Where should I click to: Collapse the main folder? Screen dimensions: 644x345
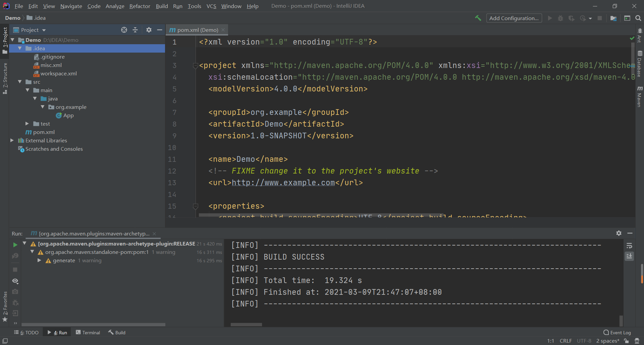(x=28, y=90)
